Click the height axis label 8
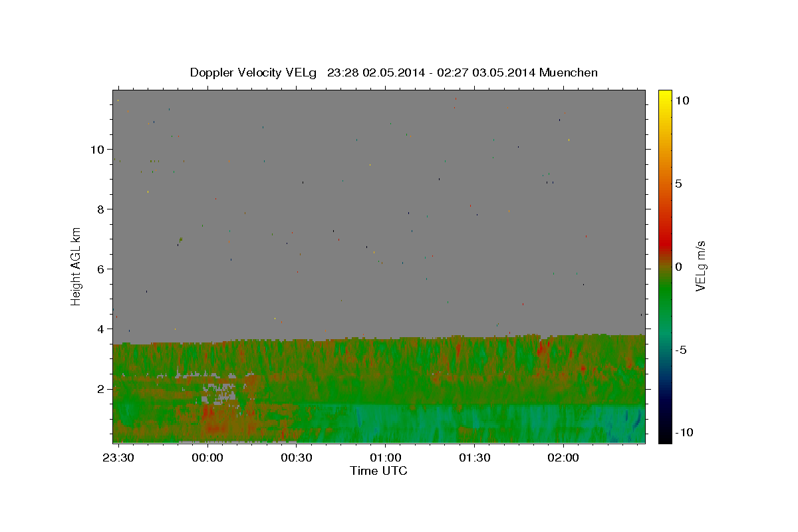Screen dimensions: 798x532 [100, 209]
